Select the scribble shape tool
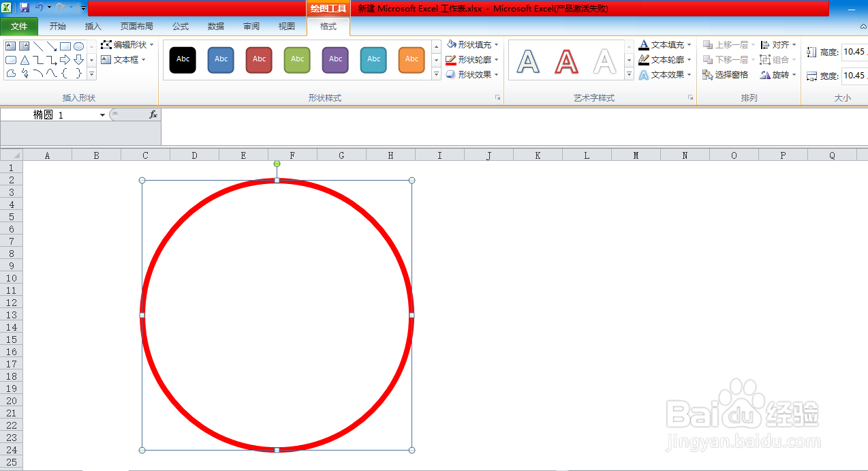 pos(25,73)
